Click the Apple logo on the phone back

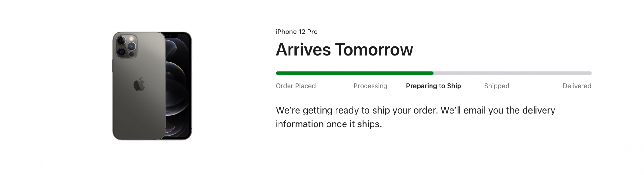click(x=139, y=84)
